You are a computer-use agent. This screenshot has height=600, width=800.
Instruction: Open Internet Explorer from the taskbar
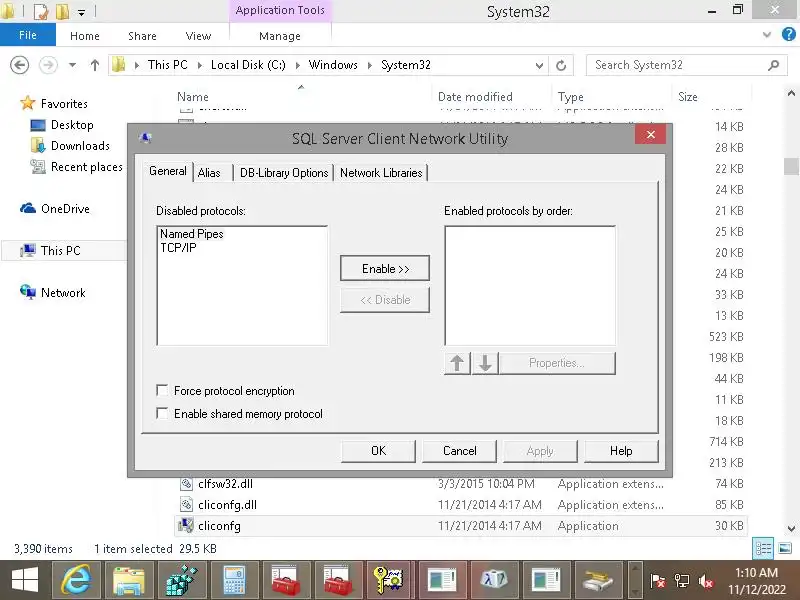click(77, 581)
